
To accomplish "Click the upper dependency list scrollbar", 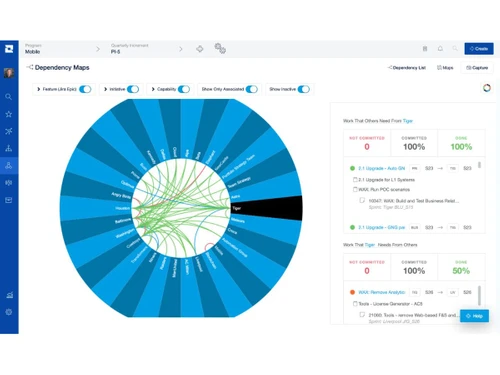I will pyautogui.click(x=479, y=165).
